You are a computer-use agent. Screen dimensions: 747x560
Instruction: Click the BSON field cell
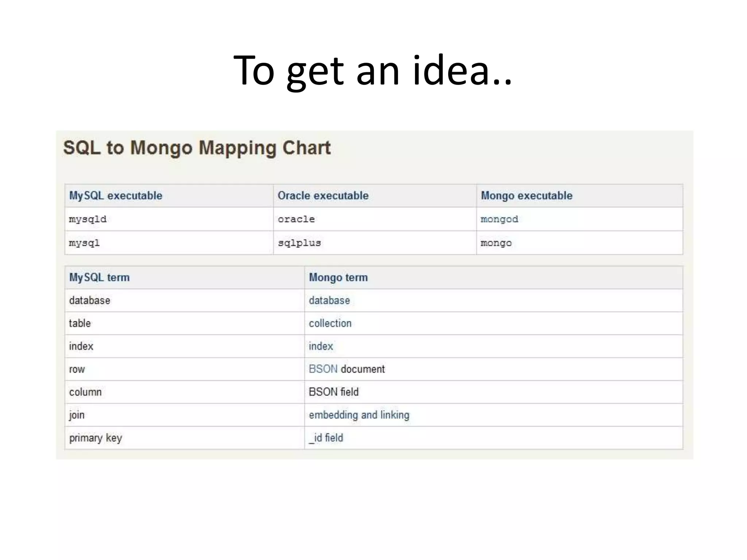pyautogui.click(x=333, y=392)
